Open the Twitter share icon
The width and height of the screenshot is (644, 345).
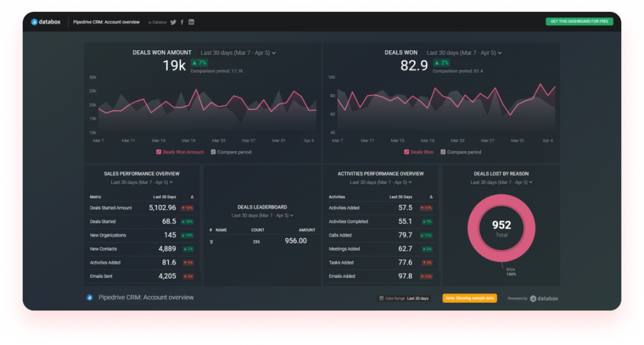174,22
